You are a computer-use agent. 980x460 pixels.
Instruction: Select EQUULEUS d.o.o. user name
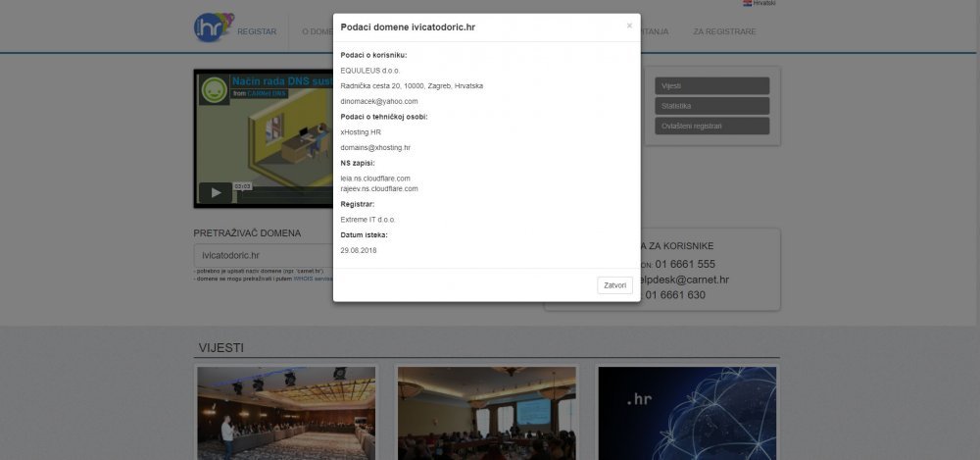[370, 71]
